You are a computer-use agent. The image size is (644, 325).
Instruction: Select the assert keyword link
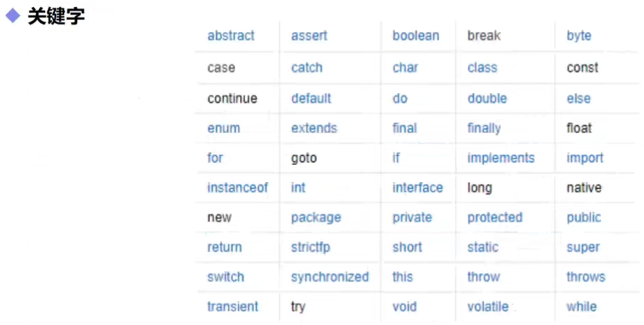[x=309, y=35]
